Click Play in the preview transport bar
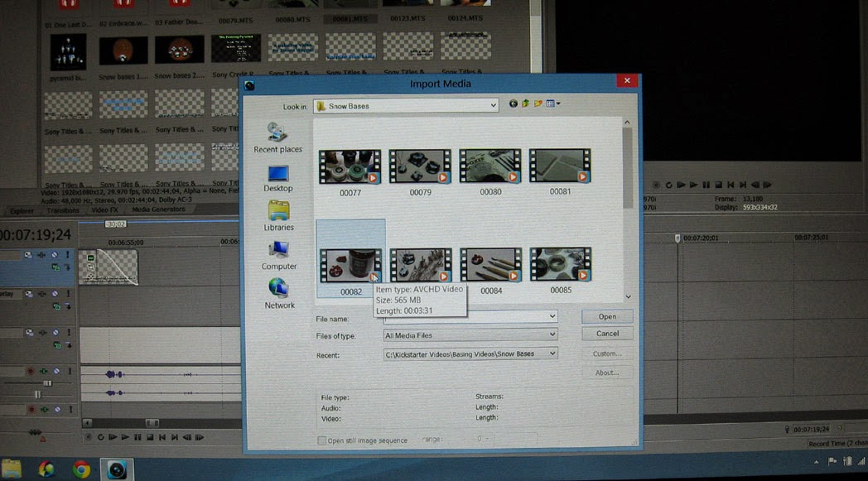This screenshot has width=868, height=481. click(x=693, y=185)
